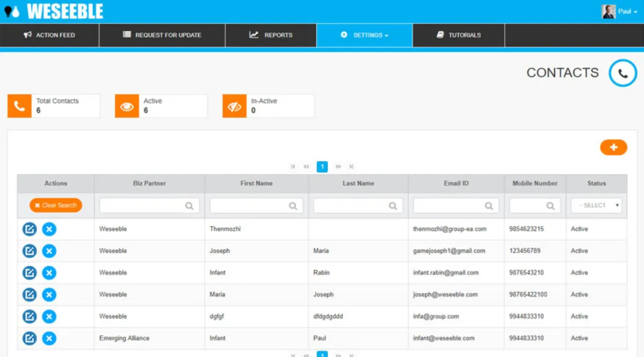Viewport: 644px width, 357px height.
Task: Click the phone icon beside CONTACTS heading
Action: coord(623,72)
